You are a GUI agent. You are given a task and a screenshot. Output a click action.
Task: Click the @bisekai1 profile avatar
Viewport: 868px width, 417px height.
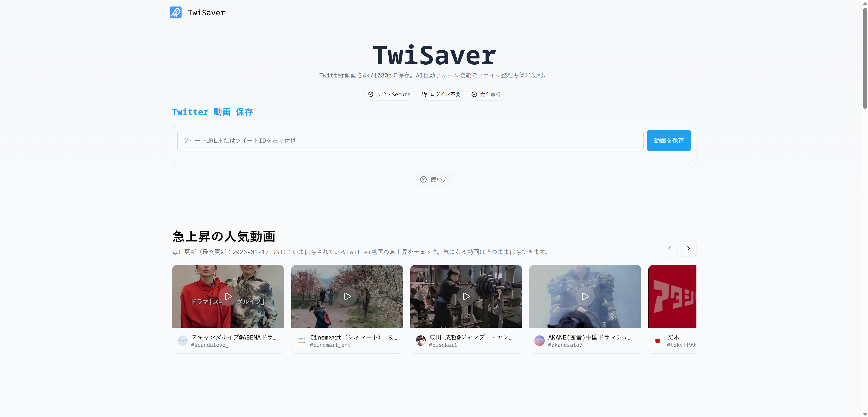coord(420,341)
